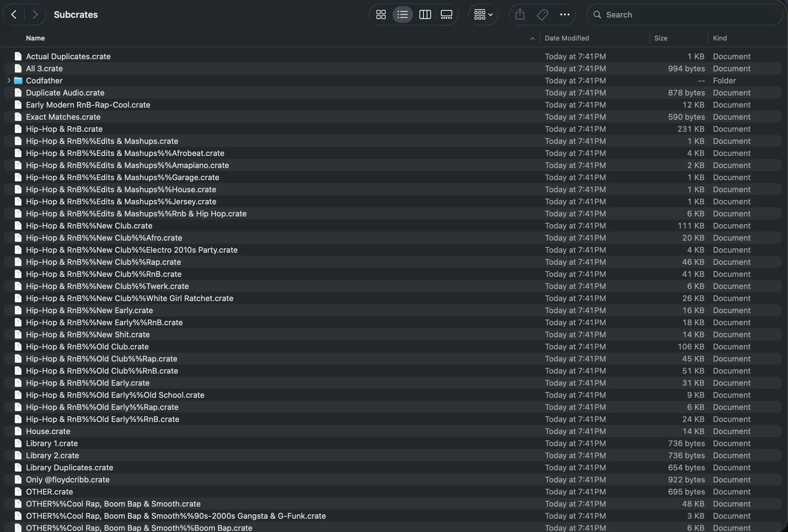The image size is (788, 532).
Task: Switch to gallery view
Action: coord(446,15)
